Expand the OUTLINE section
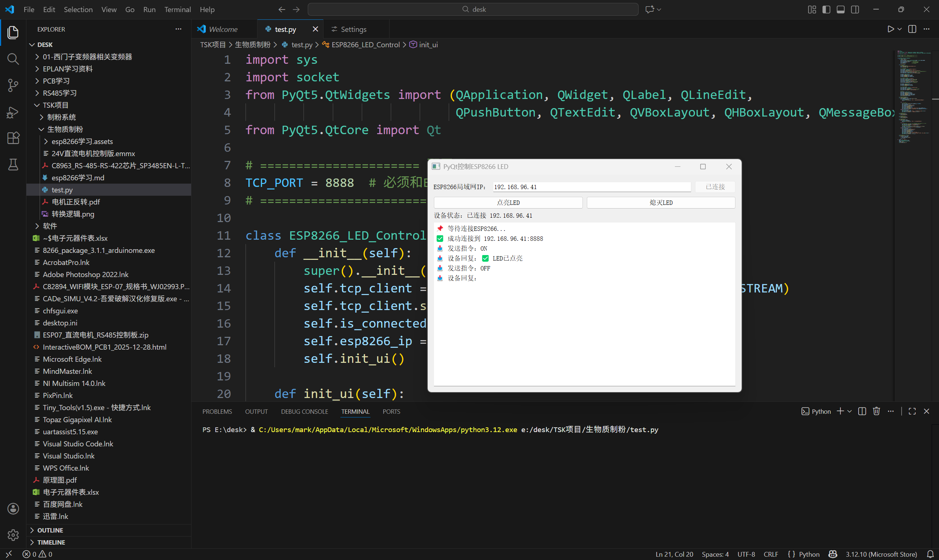The image size is (939, 560). (50, 530)
